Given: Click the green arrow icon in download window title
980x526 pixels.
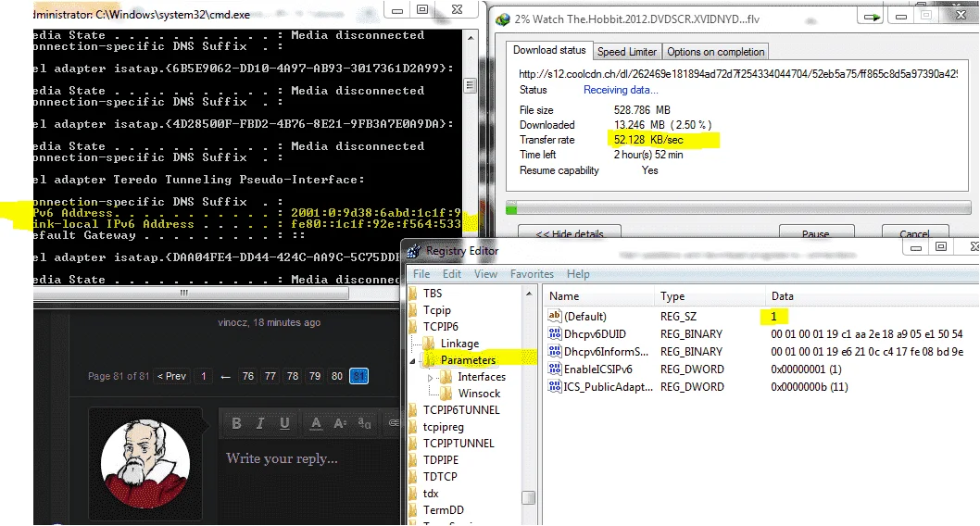Looking at the screenshot, I should coord(870,17).
